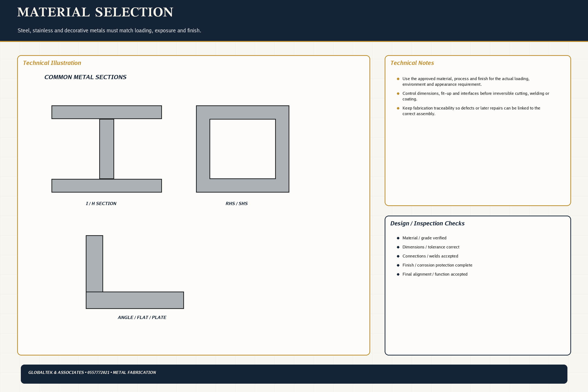Select the subtitle about steel, stainless and decorative metals
This screenshot has width=588, height=392.
(109, 30)
